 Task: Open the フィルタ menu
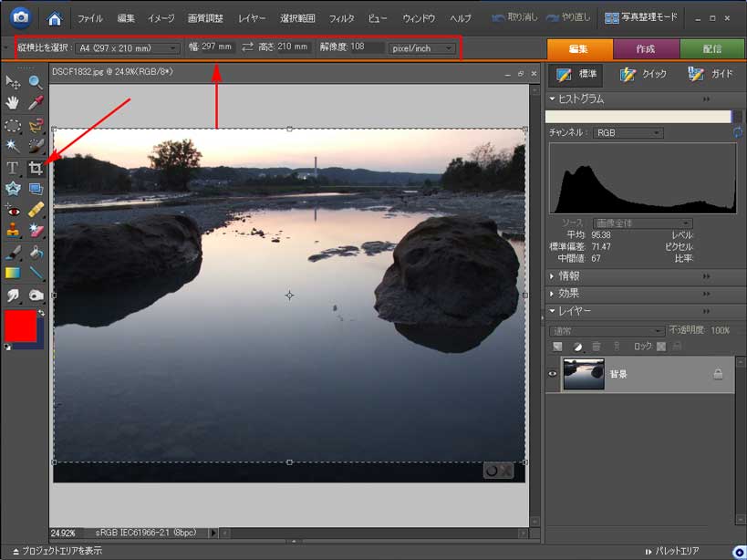[x=341, y=17]
